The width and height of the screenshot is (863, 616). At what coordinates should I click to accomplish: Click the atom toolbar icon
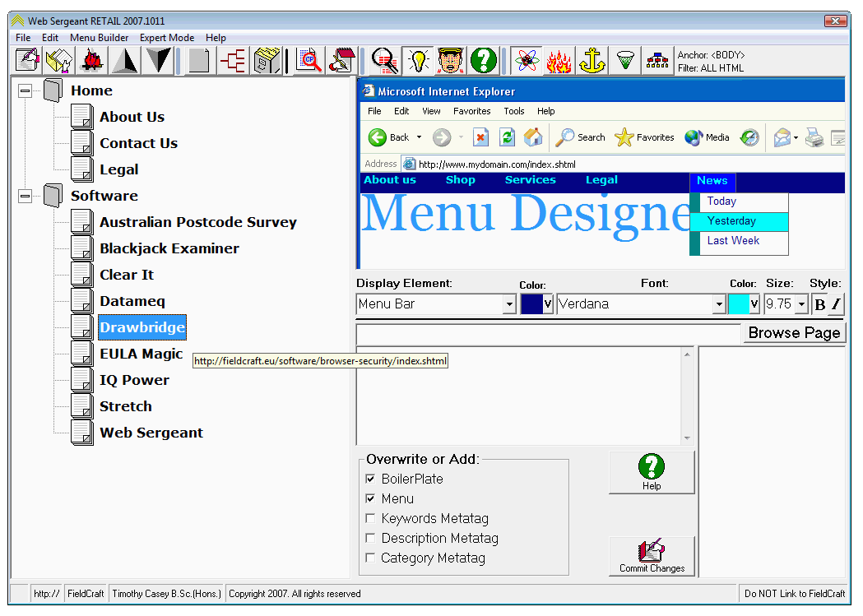click(x=527, y=61)
